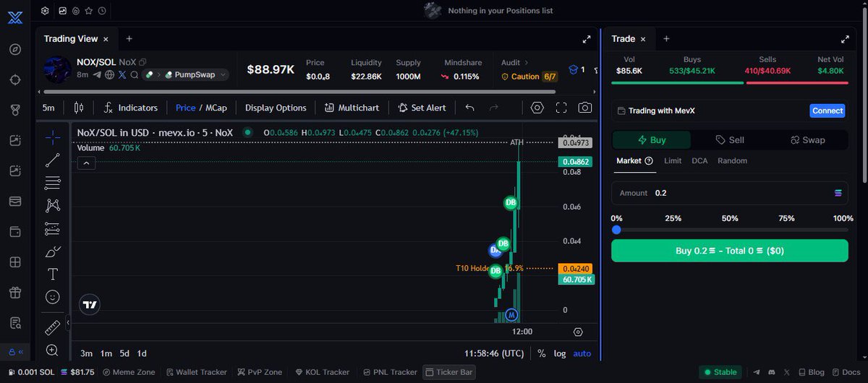
Task: Open settings gear in top bar
Action: coord(45,11)
